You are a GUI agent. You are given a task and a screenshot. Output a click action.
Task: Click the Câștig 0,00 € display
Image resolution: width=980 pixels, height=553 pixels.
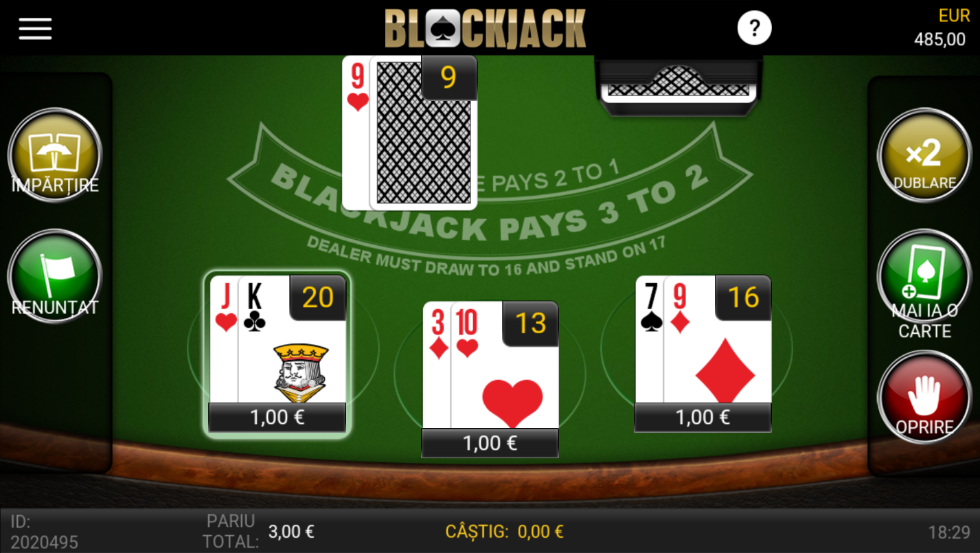pos(505,531)
